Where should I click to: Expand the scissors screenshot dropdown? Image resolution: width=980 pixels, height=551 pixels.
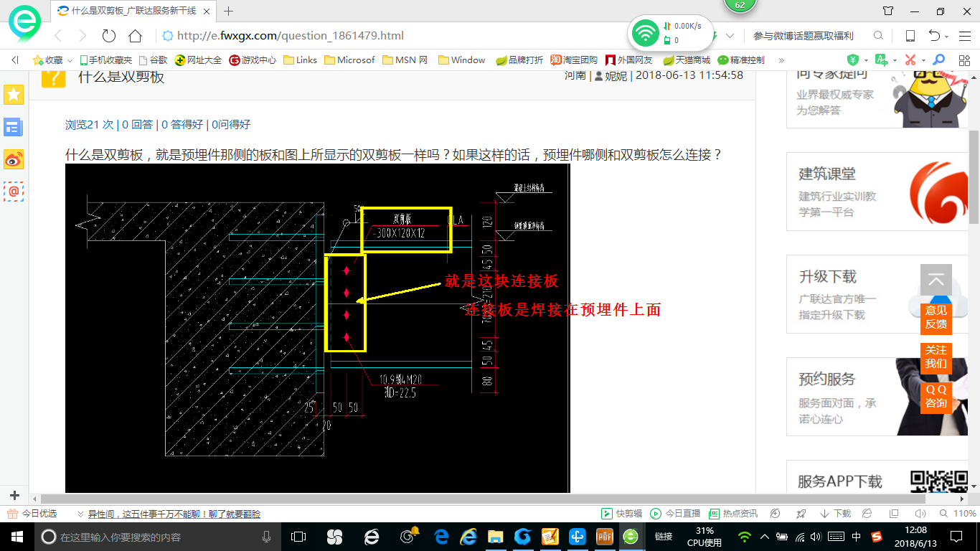click(923, 61)
